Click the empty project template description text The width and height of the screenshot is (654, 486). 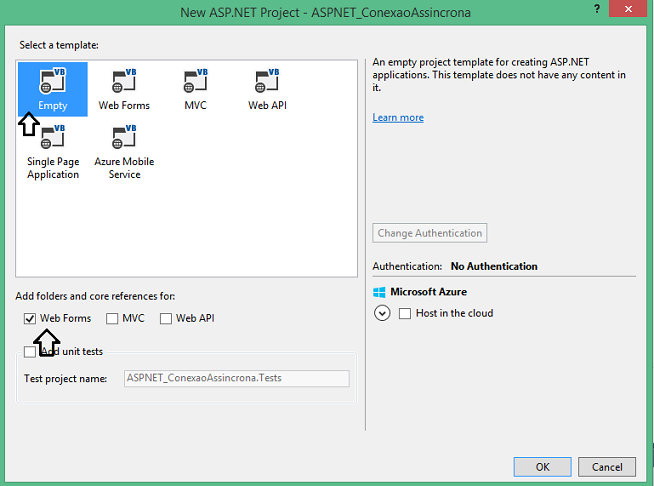click(499, 75)
